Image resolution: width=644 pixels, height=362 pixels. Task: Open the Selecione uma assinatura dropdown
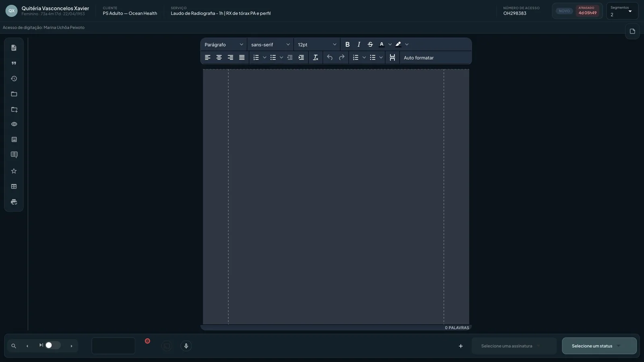coord(514,346)
